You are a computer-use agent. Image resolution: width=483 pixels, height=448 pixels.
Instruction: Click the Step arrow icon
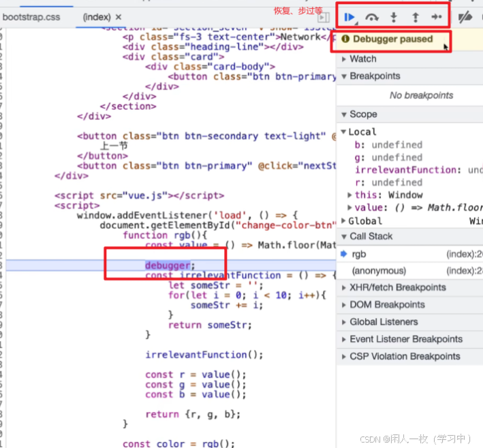tap(437, 17)
